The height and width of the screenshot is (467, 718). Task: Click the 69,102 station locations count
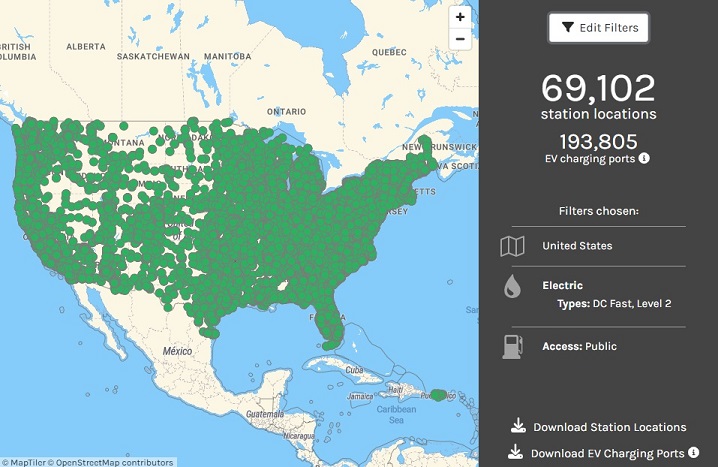(x=598, y=89)
